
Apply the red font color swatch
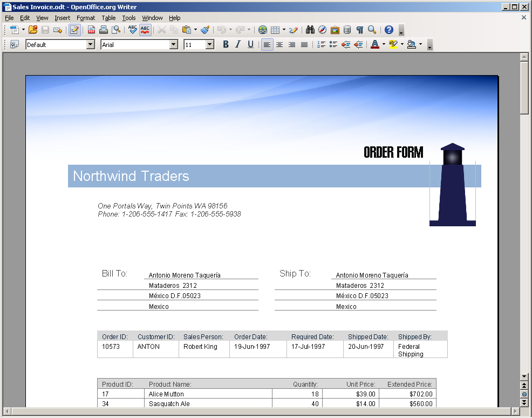[x=374, y=45]
